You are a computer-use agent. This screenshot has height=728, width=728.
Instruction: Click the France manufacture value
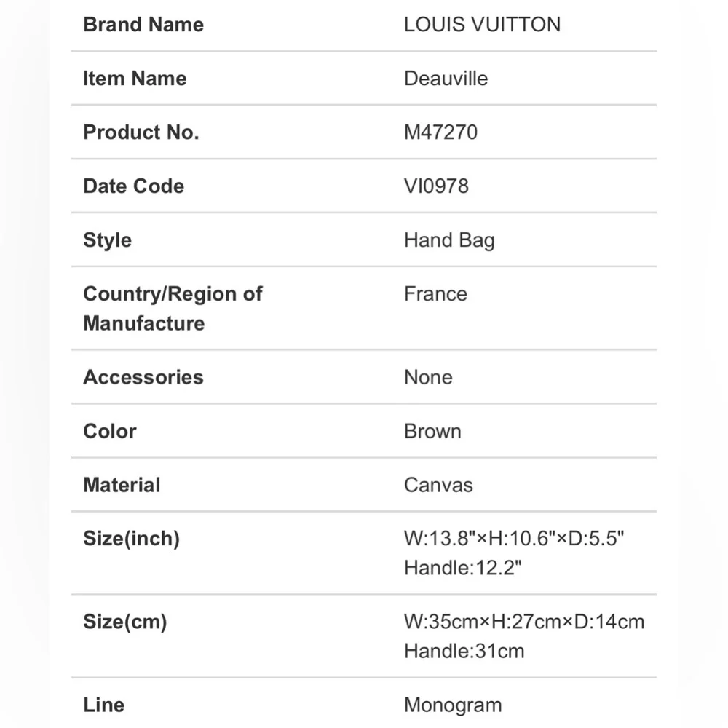(x=435, y=294)
